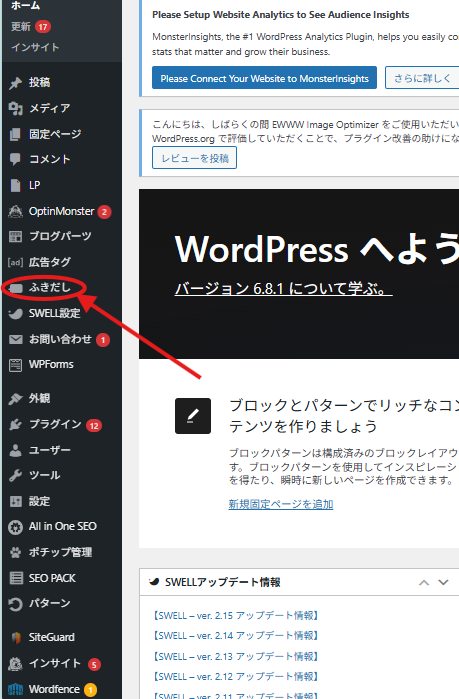Screen dimensions: 459x699
Task: Click the pencil edit icon in welcome panel
Action: pyautogui.click(x=193, y=416)
